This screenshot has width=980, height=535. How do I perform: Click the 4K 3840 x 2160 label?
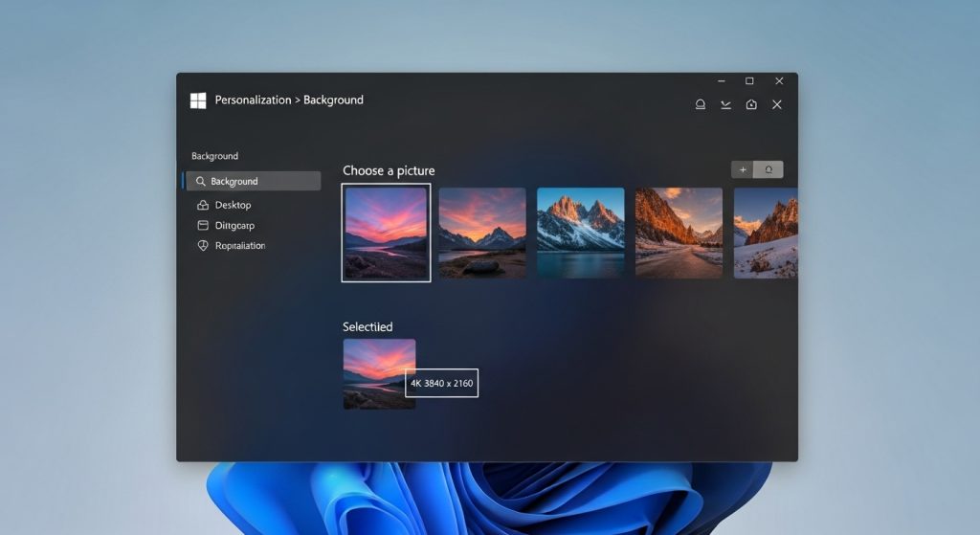[x=442, y=383]
